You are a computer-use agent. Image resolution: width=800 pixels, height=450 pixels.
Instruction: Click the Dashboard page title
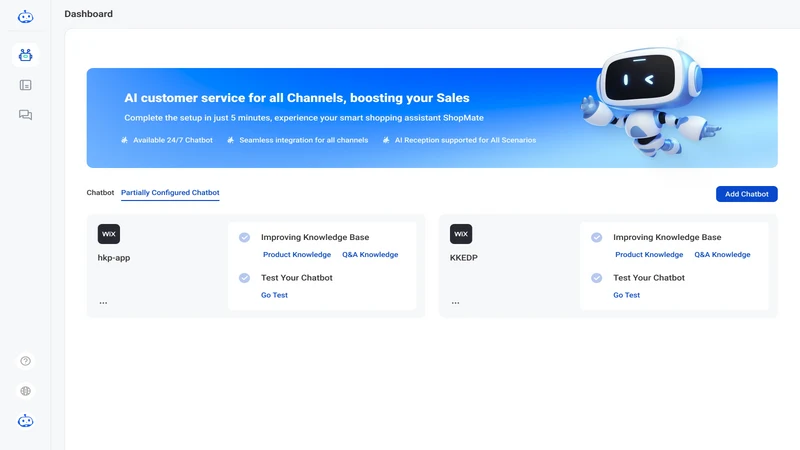(89, 14)
